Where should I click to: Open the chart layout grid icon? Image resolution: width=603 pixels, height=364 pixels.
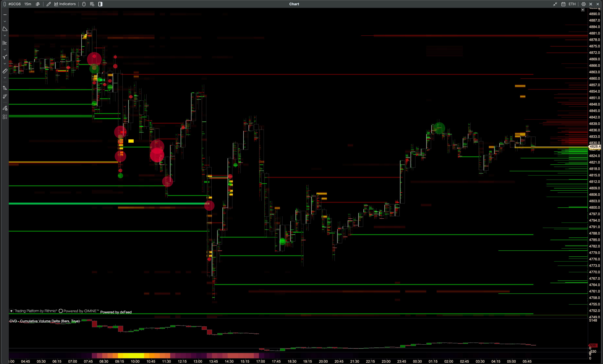(92, 4)
